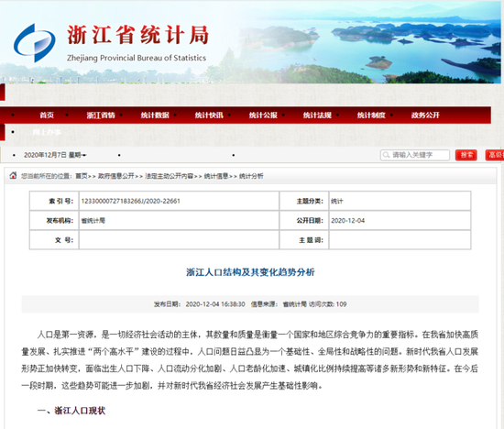The image size is (504, 429).
Task: Click the article title 浙江人口结构及其变化趋势分析
Action: click(x=250, y=272)
